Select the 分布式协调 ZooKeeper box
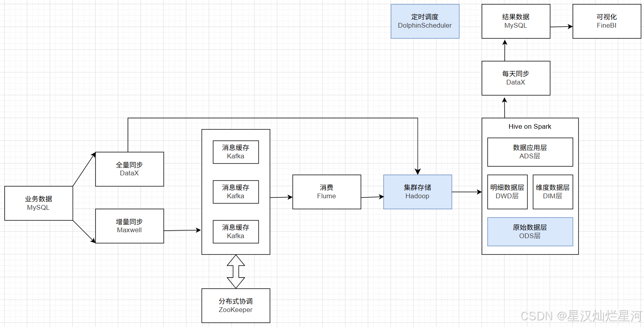This screenshot has width=644, height=327. [236, 306]
